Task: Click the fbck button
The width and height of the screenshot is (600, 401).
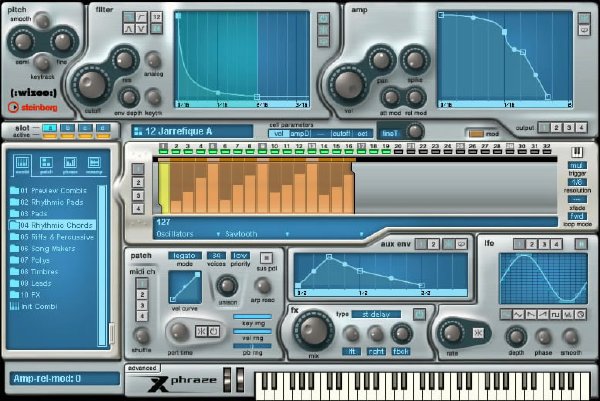Action: click(401, 351)
